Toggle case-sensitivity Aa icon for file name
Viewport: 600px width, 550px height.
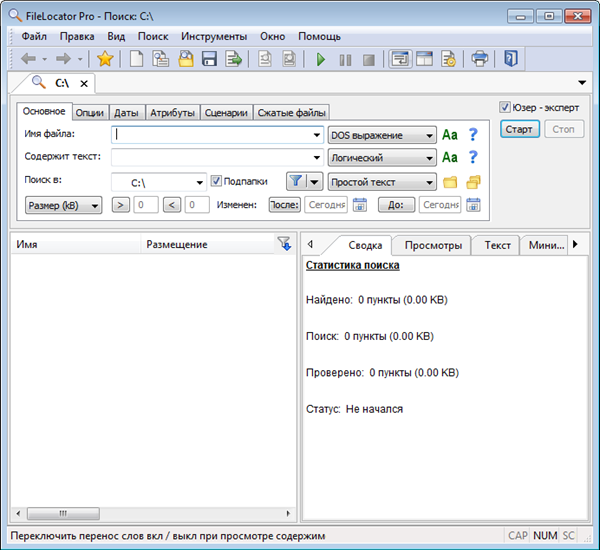tap(450, 134)
